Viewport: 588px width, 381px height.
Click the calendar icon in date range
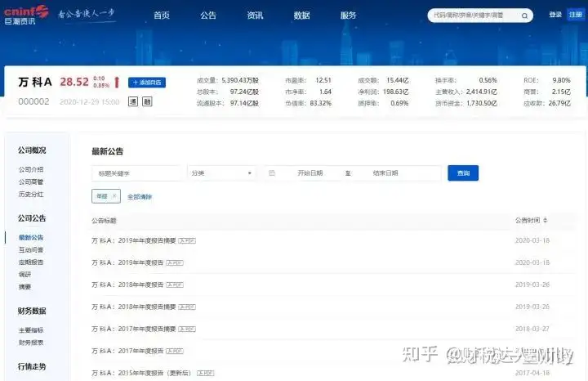272,173
